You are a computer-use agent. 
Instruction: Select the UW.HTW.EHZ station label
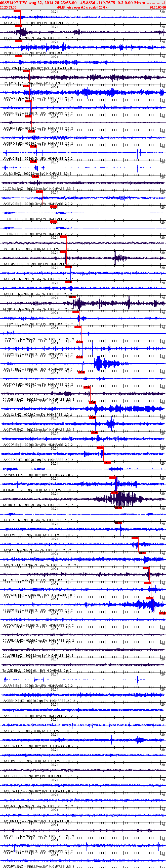[x=38, y=761]
